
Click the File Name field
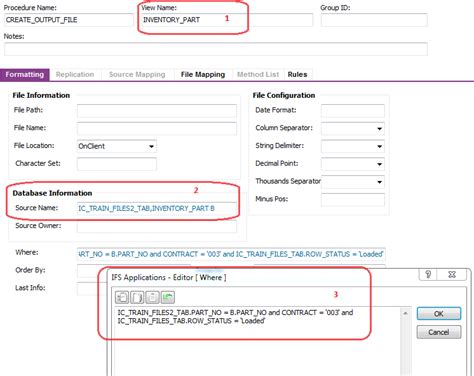coord(157,129)
